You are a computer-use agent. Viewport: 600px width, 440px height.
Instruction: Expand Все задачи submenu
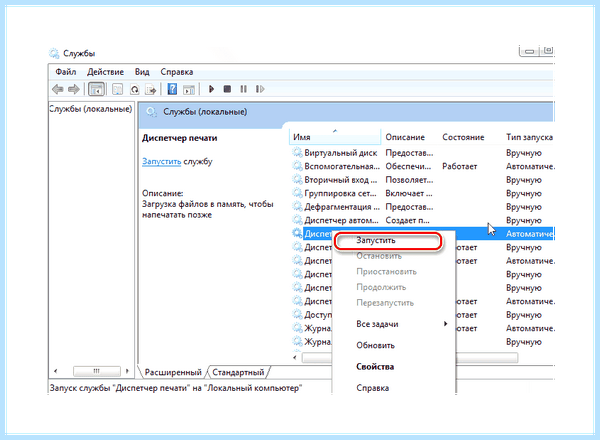coord(394,324)
